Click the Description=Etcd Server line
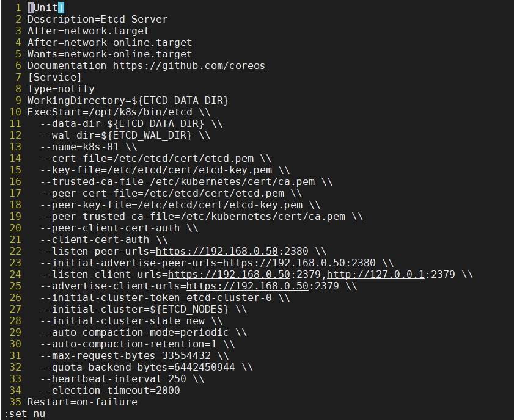Screen dimensions: 514x420 97,19
